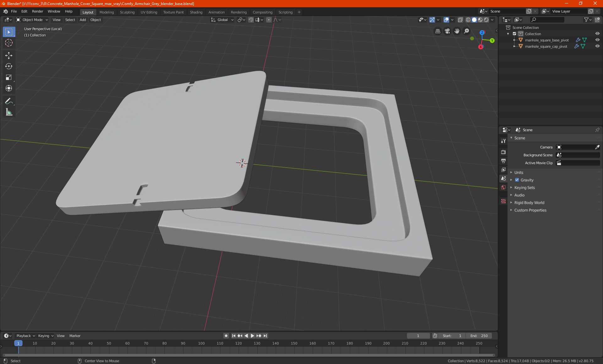603x364 pixels.
Task: Choose the Measure tool
Action: 9,112
